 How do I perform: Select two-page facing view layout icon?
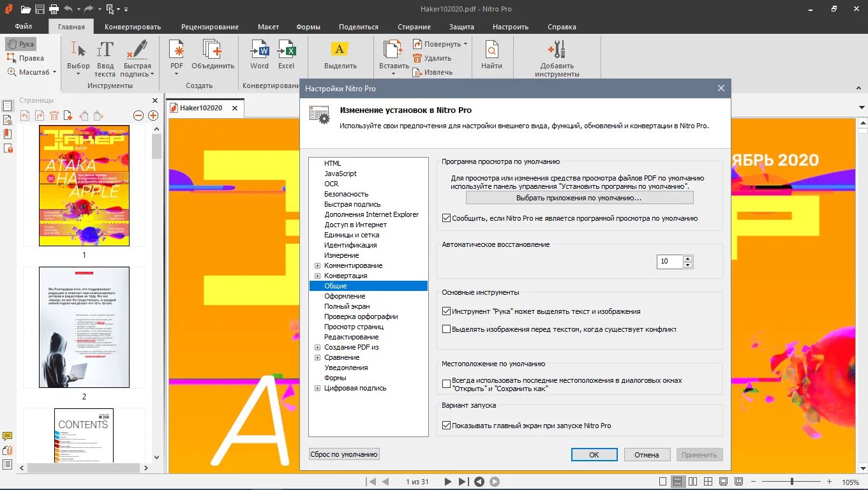pos(692,482)
